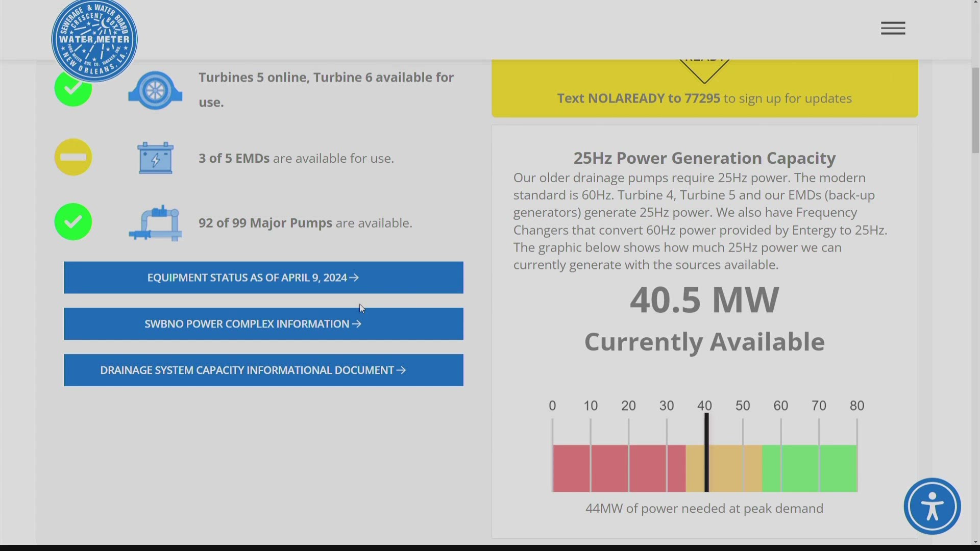Click the green checkmark beside the Turbines status
This screenshot has width=980, height=551.
point(73,90)
